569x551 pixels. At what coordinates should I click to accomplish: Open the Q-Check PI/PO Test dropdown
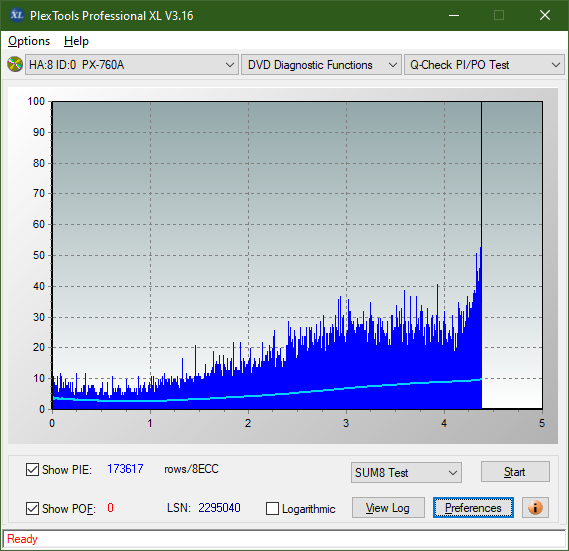coord(484,65)
